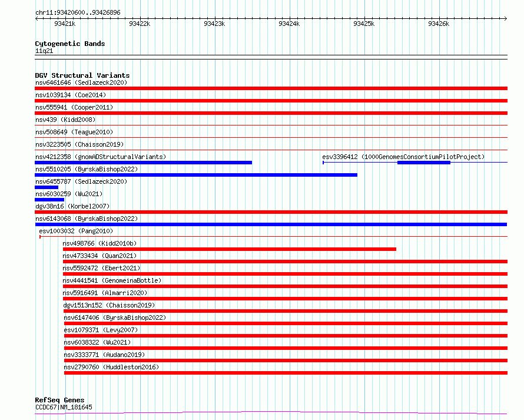Click the esv3396412 1000GenomesConsortiumPilotProject label
Viewport: 524px width, 420px height.
pyautogui.click(x=403, y=157)
